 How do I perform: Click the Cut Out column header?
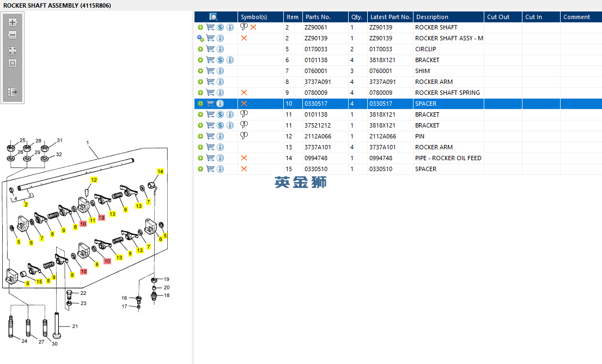(503, 17)
